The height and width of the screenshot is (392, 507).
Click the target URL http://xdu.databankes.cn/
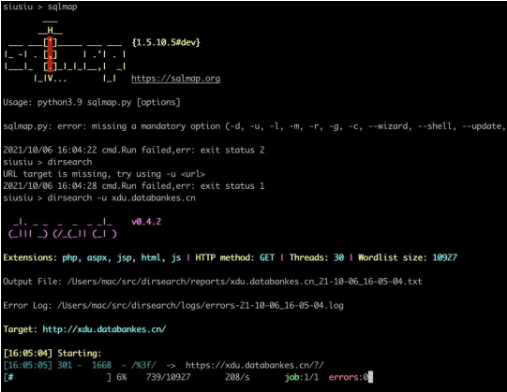tap(104, 329)
